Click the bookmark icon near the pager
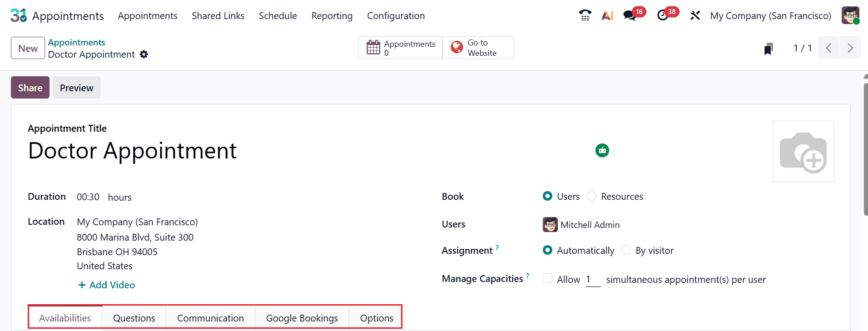 [x=768, y=49]
